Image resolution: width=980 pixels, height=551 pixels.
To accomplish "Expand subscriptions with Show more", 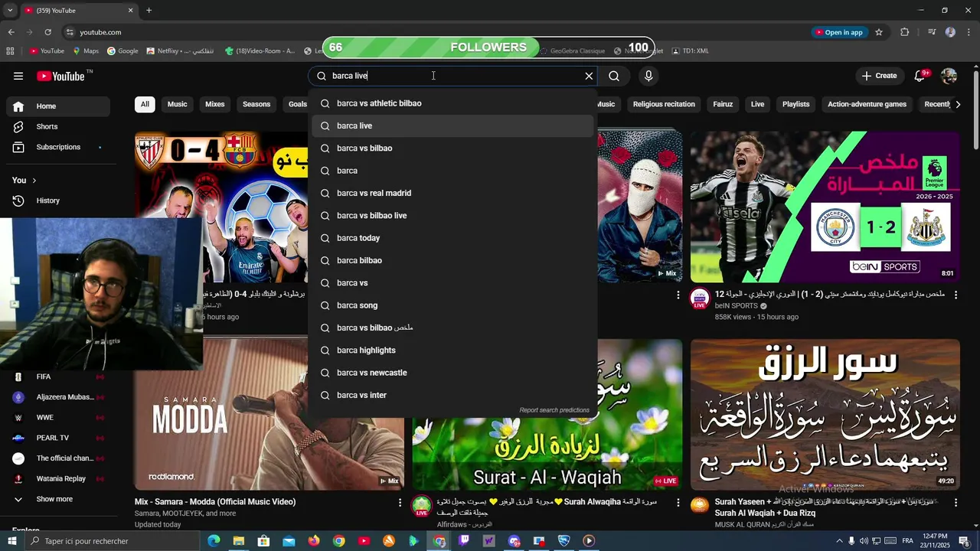I will click(x=58, y=499).
